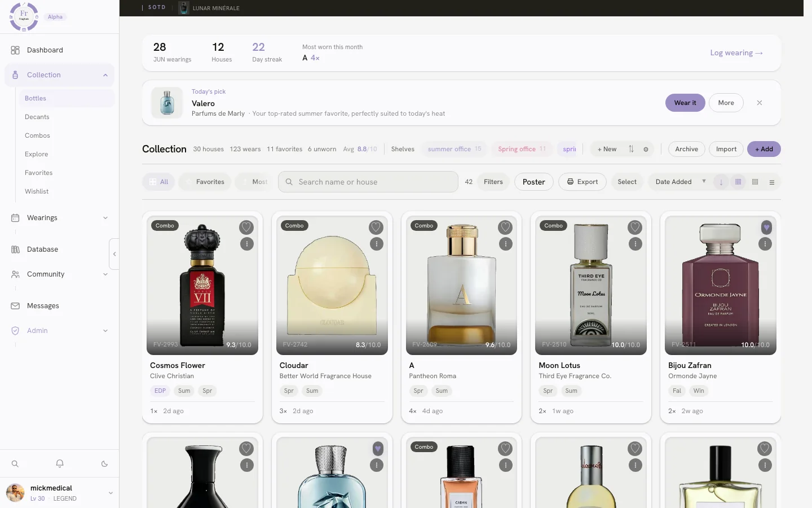The image size is (812, 508).
Task: Dismiss the Today's pick card
Action: 760,103
